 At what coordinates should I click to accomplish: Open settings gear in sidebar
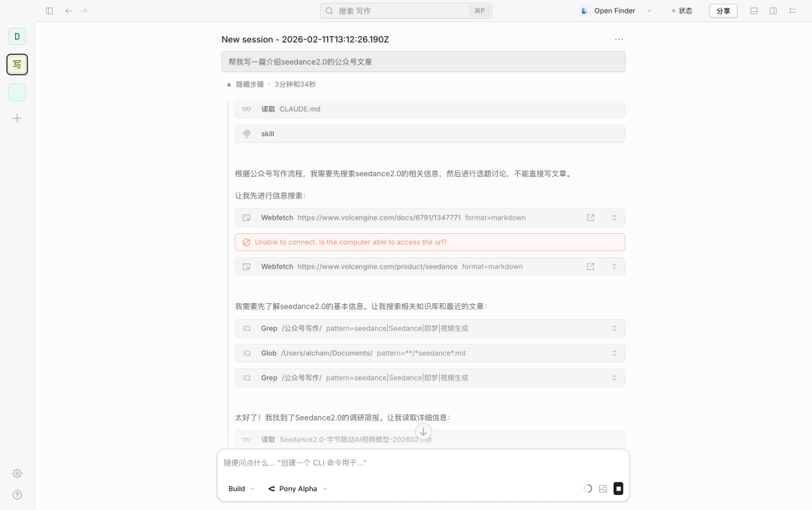point(17,473)
